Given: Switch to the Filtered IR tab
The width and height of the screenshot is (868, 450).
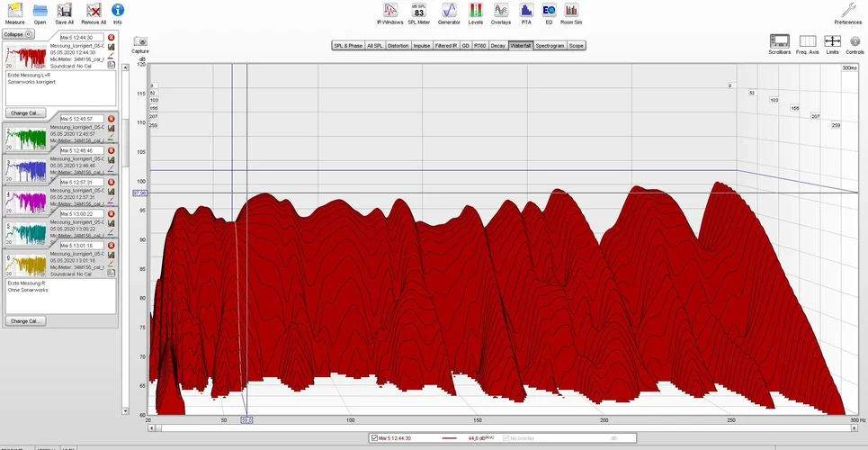Looking at the screenshot, I should click(x=446, y=45).
